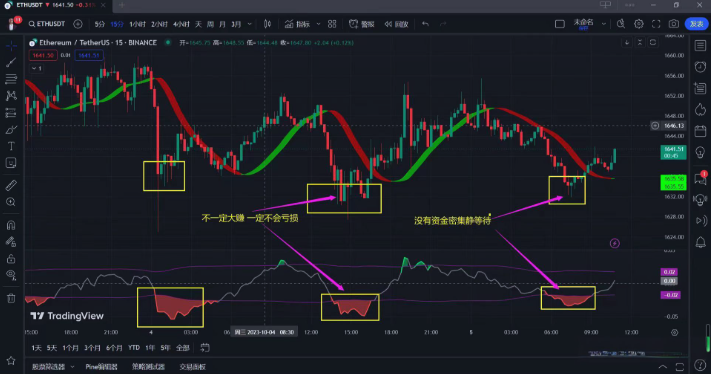
Task: Open chart settings gear in top toolbar
Action: click(638, 24)
